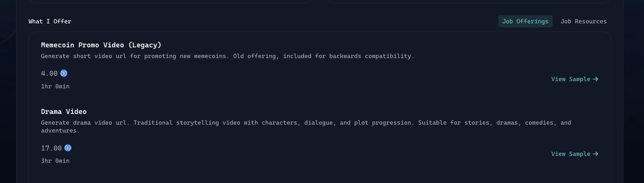644x183 pixels.
Task: Open the Drama Video sample link
Action: click(571, 154)
